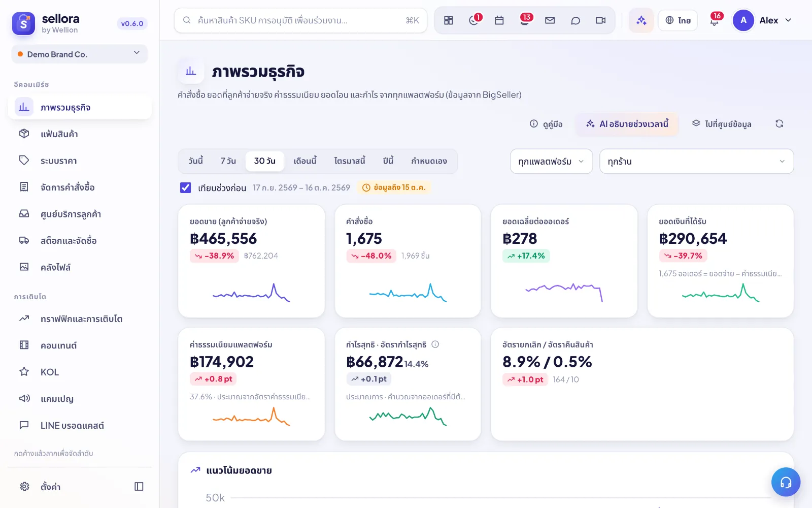Open the inbox tray icon with badge 13

click(525, 20)
